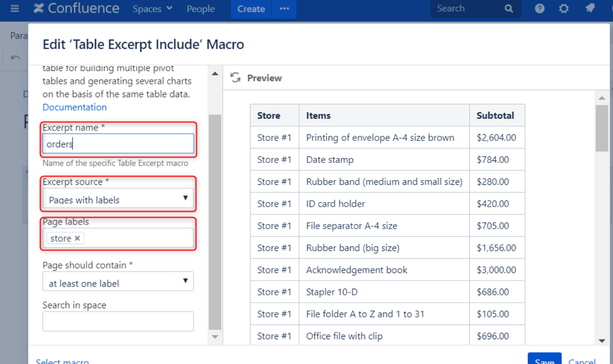613x364 pixels.
Task: Click the undo arrow in editor toolbar
Action: pos(15,58)
